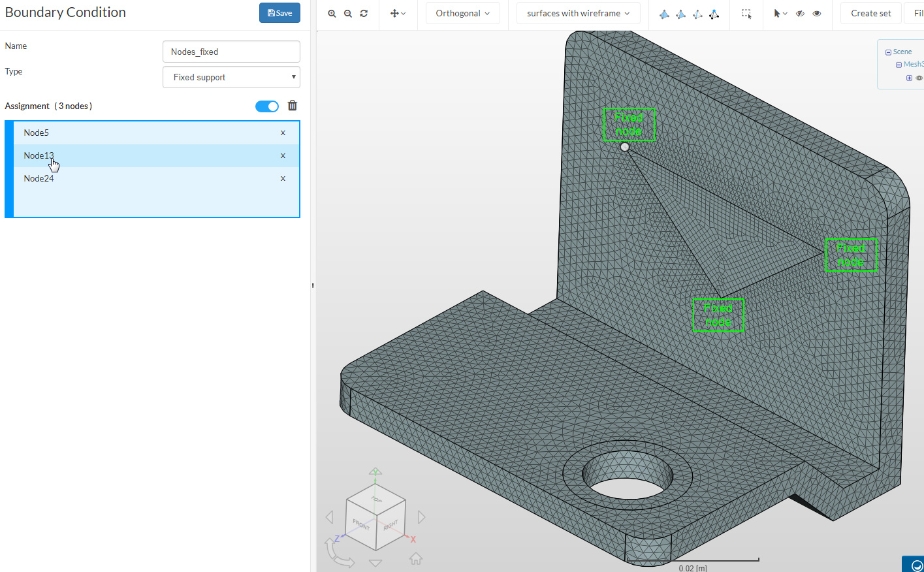This screenshot has height=572, width=924.
Task: Click the zoom out magnifier icon
Action: (x=348, y=13)
